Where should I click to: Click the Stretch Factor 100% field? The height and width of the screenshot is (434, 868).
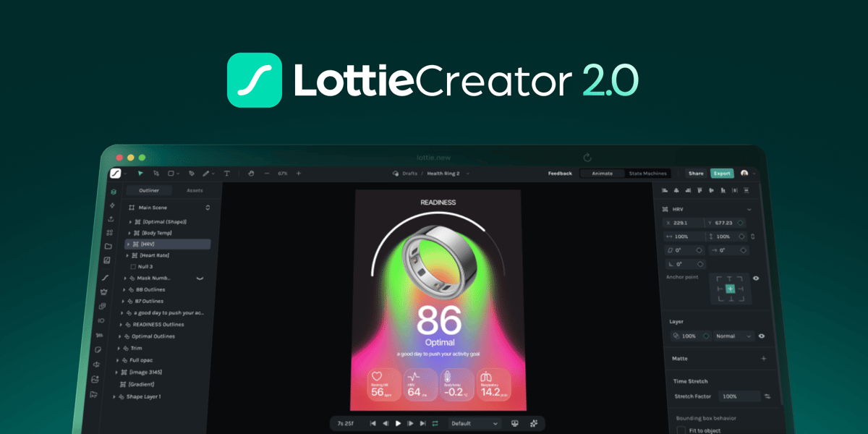click(x=739, y=396)
